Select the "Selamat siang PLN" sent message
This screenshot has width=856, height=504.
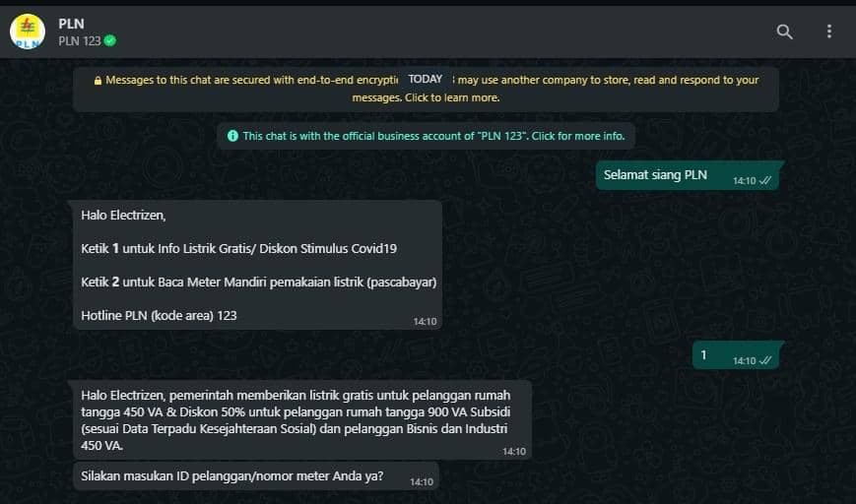689,175
